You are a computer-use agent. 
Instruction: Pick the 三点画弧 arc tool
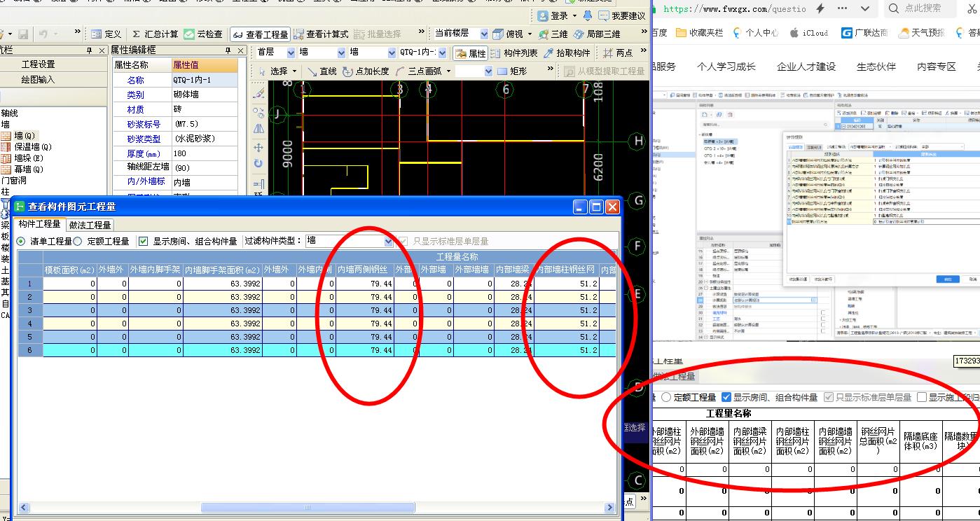click(x=418, y=71)
